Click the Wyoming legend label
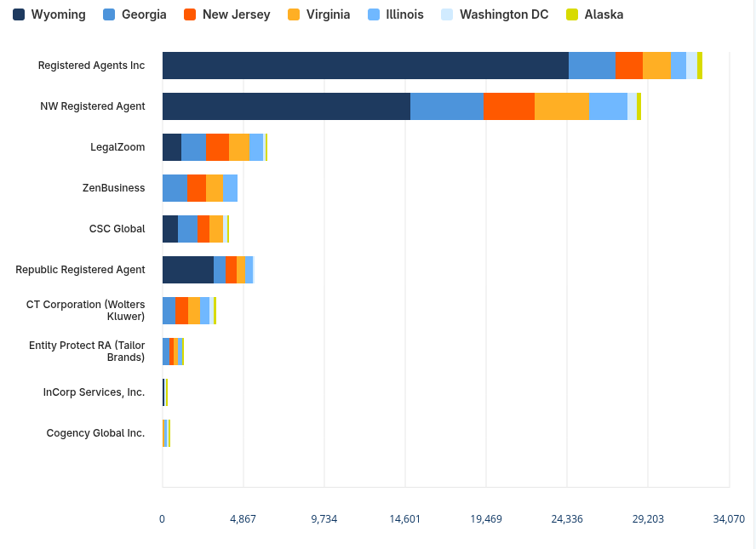The height and width of the screenshot is (549, 756). 59,14
